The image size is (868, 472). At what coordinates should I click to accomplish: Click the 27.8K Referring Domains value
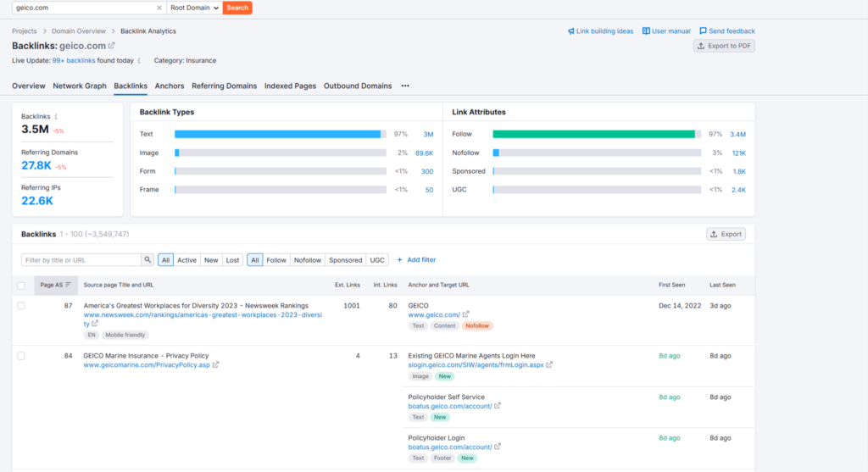tap(36, 165)
